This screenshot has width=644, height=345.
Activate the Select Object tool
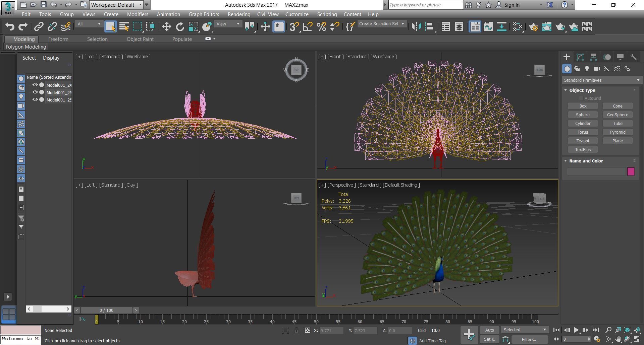coord(110,26)
